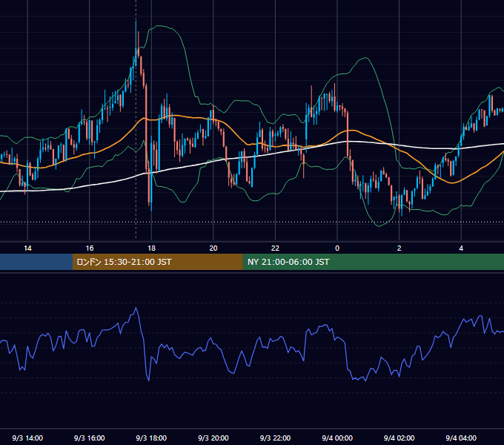Click the 9/3 16:00 label on oscillator axis
The width and height of the screenshot is (504, 445).
(x=90, y=438)
